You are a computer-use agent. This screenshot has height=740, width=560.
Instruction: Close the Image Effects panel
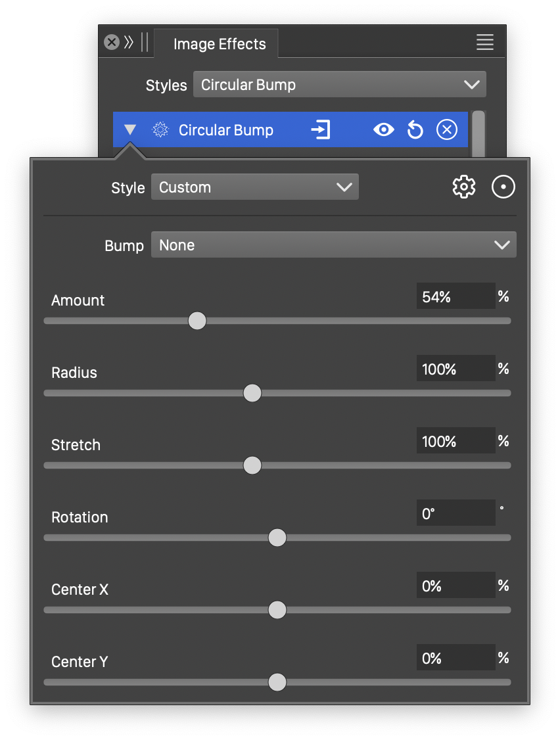coord(112,43)
